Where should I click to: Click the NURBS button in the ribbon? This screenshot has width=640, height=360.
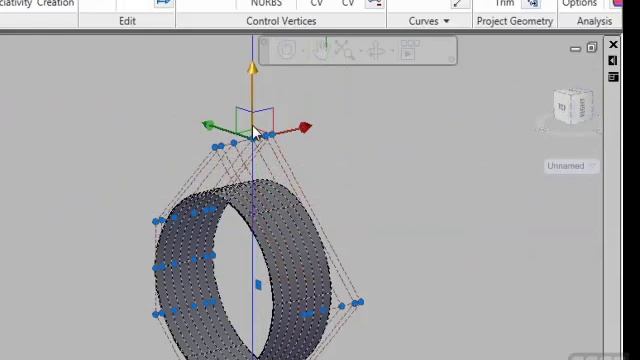pos(266,3)
